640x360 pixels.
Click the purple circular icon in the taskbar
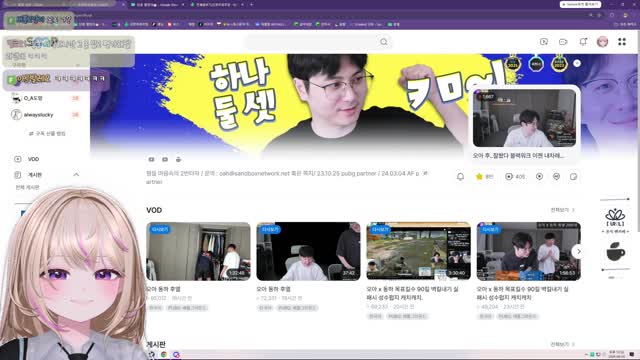[176, 355]
